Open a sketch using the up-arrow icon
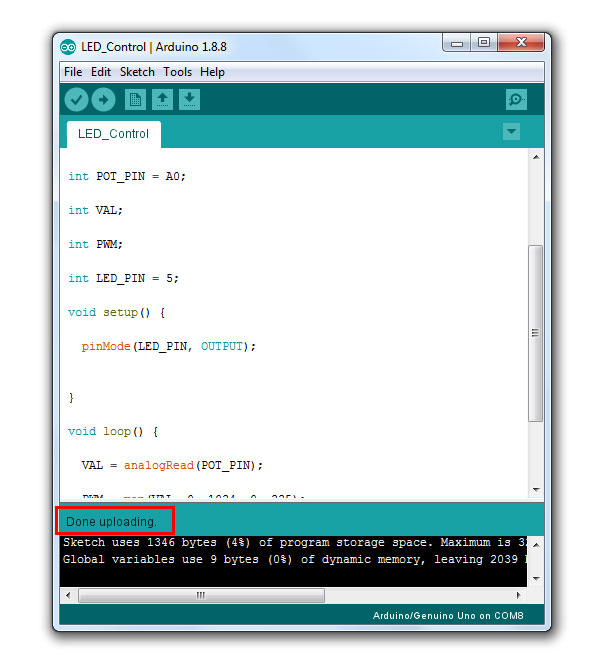Viewport: 608px width, 666px height. pyautogui.click(x=162, y=100)
